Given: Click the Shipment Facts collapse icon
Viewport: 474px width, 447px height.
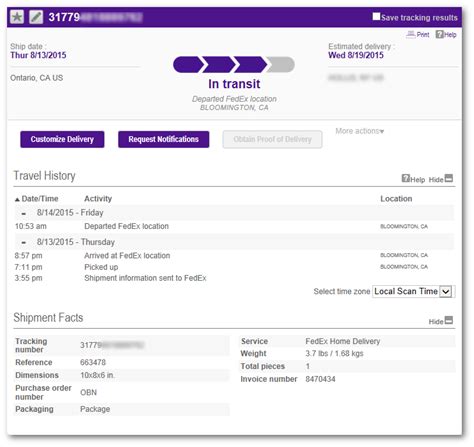Looking at the screenshot, I should click(449, 320).
